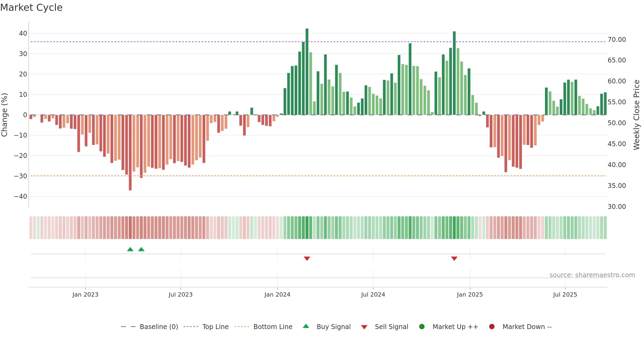Toggle Top Line legend entry
The image size is (644, 362).
pyautogui.click(x=206, y=327)
